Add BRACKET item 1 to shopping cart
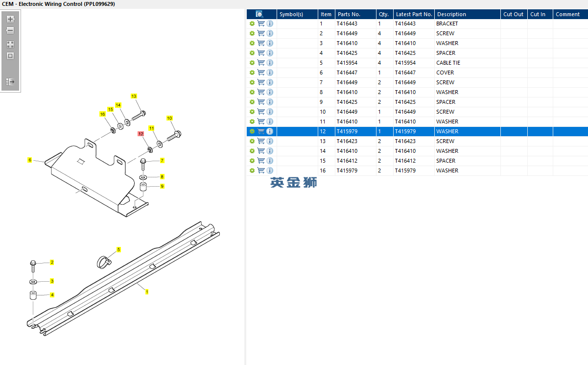588x365 pixels. click(x=261, y=24)
